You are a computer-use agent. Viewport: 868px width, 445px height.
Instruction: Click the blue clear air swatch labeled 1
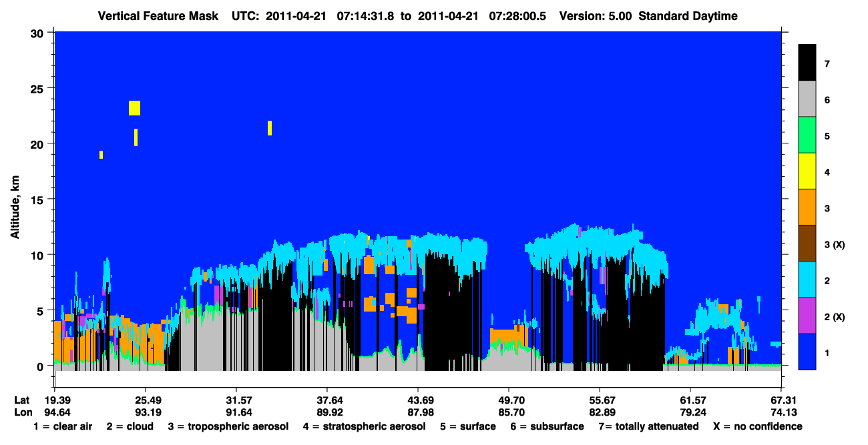(807, 351)
